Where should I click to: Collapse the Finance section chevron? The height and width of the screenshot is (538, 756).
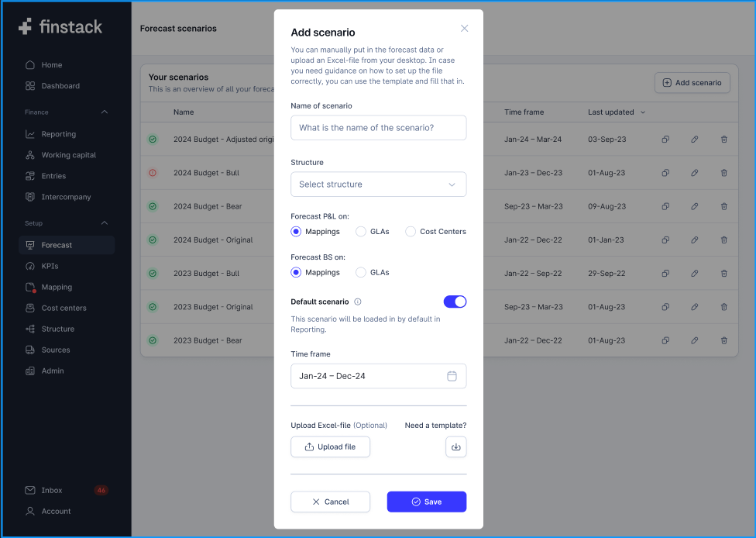tap(105, 112)
